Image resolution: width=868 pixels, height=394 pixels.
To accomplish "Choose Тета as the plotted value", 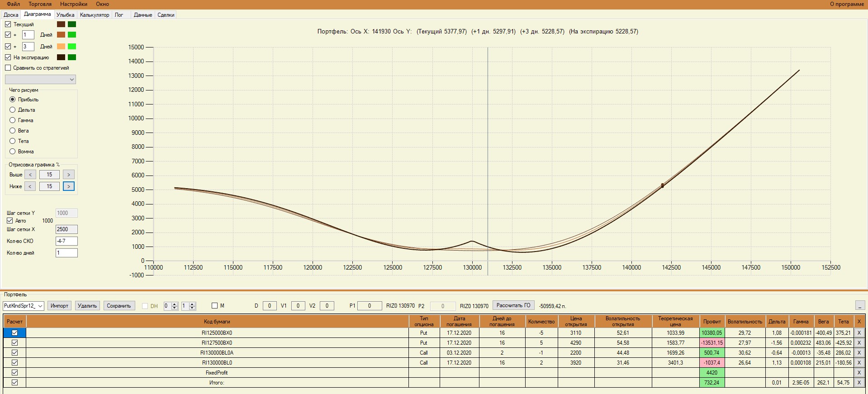I will point(13,141).
